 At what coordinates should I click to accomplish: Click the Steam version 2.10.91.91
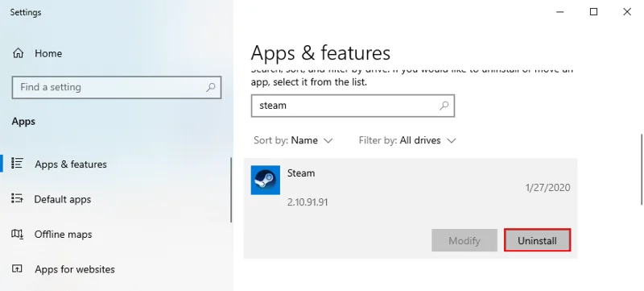pos(308,202)
